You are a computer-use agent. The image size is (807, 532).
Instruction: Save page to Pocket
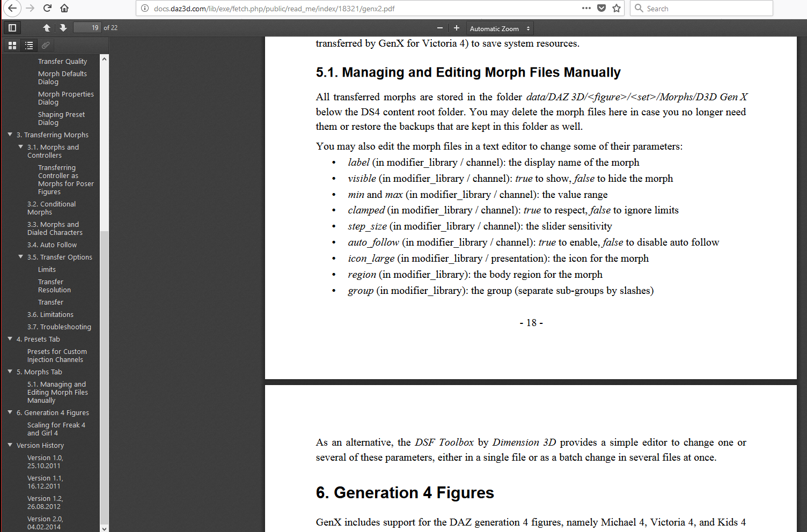[601, 8]
